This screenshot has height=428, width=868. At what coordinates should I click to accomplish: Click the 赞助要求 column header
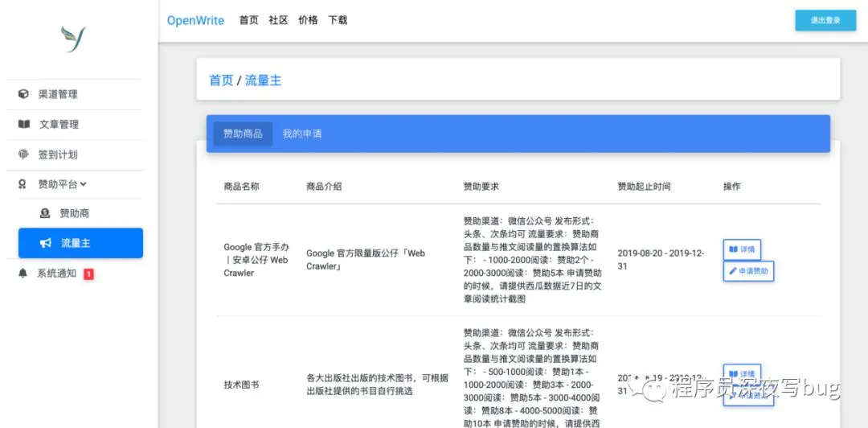[x=481, y=187]
